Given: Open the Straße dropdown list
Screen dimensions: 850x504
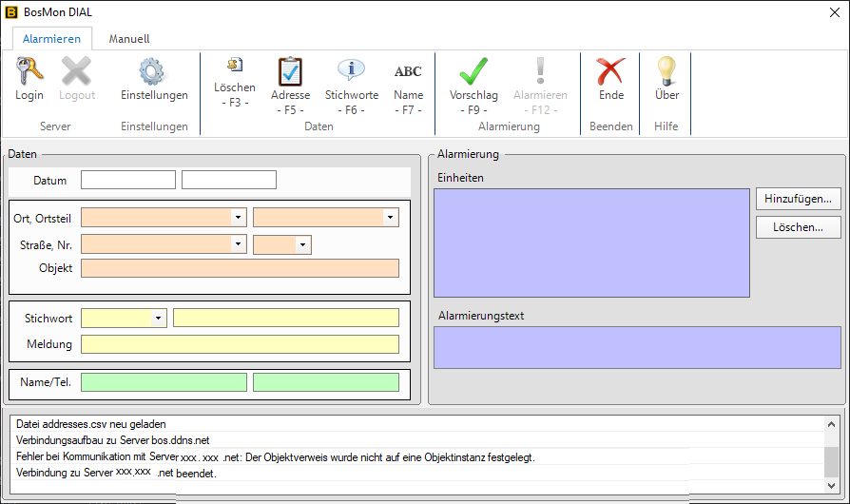Looking at the screenshot, I should [x=237, y=244].
